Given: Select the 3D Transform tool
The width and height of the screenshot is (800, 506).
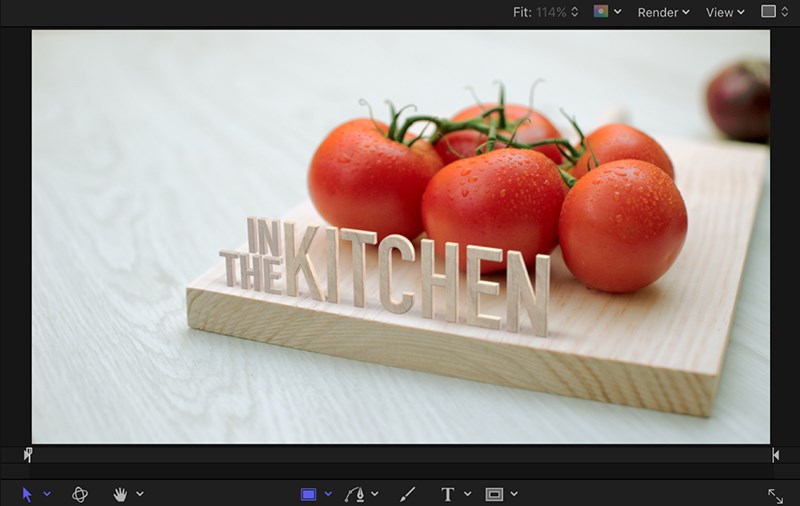Looking at the screenshot, I should pyautogui.click(x=80, y=494).
